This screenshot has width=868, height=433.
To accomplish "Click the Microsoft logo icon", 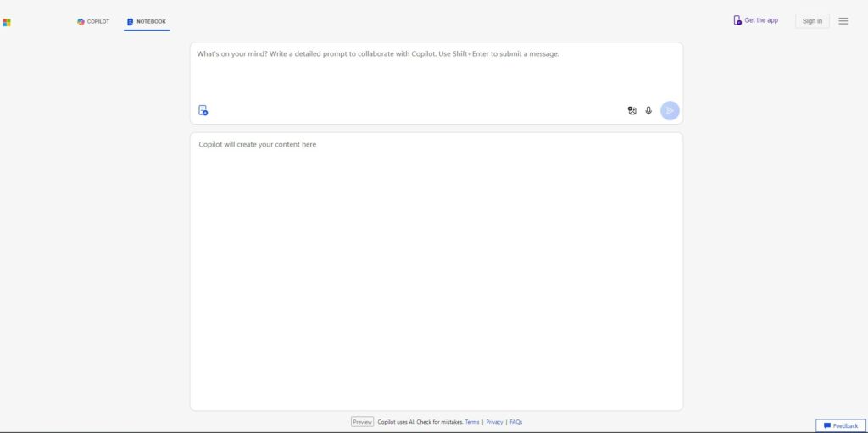I will point(7,22).
